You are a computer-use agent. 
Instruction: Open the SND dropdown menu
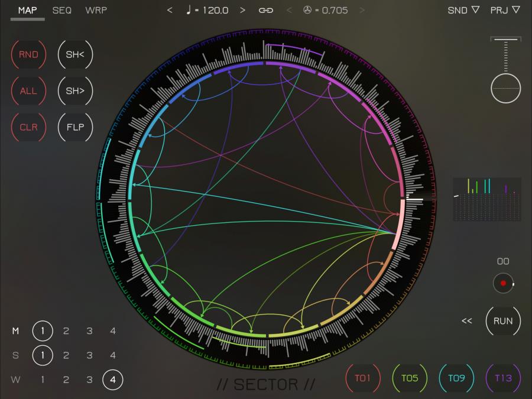pyautogui.click(x=463, y=10)
